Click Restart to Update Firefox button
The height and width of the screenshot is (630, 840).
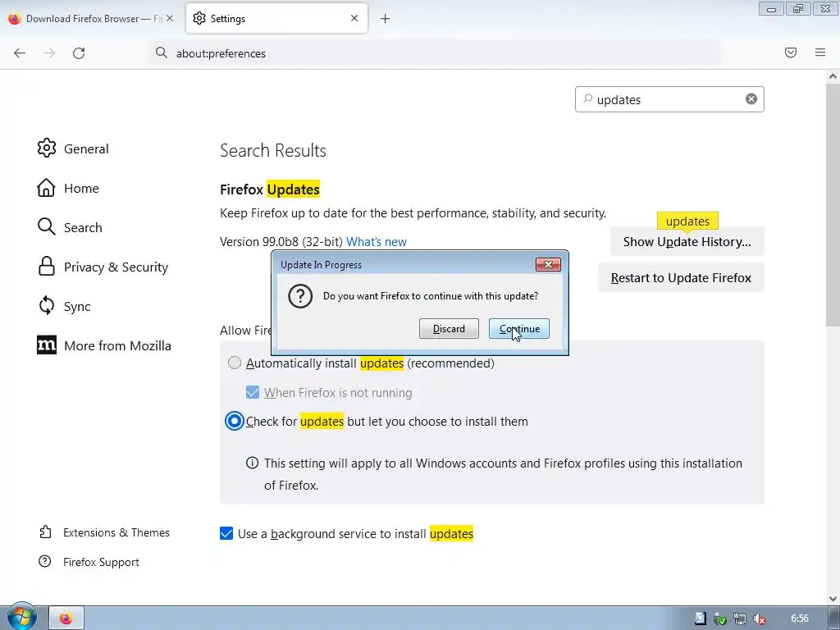(681, 277)
